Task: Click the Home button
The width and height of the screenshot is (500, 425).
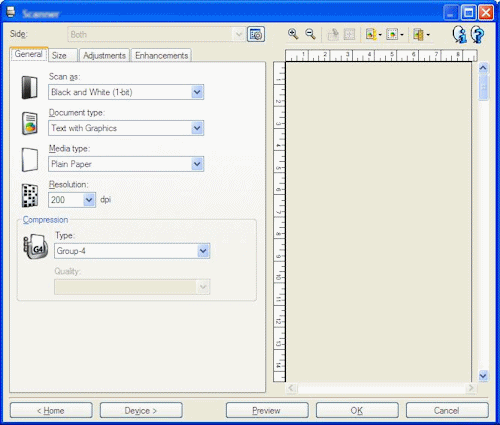Action: click(51, 410)
